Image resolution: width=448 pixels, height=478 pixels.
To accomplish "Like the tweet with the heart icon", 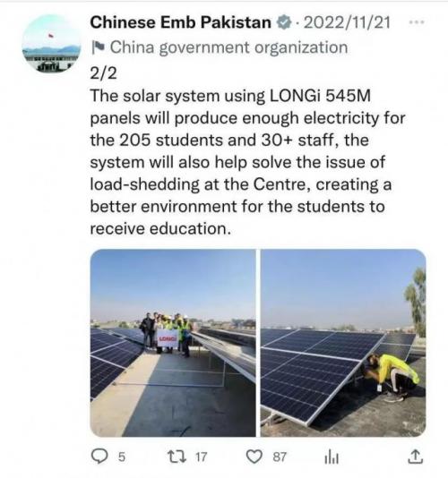I will point(254,457).
